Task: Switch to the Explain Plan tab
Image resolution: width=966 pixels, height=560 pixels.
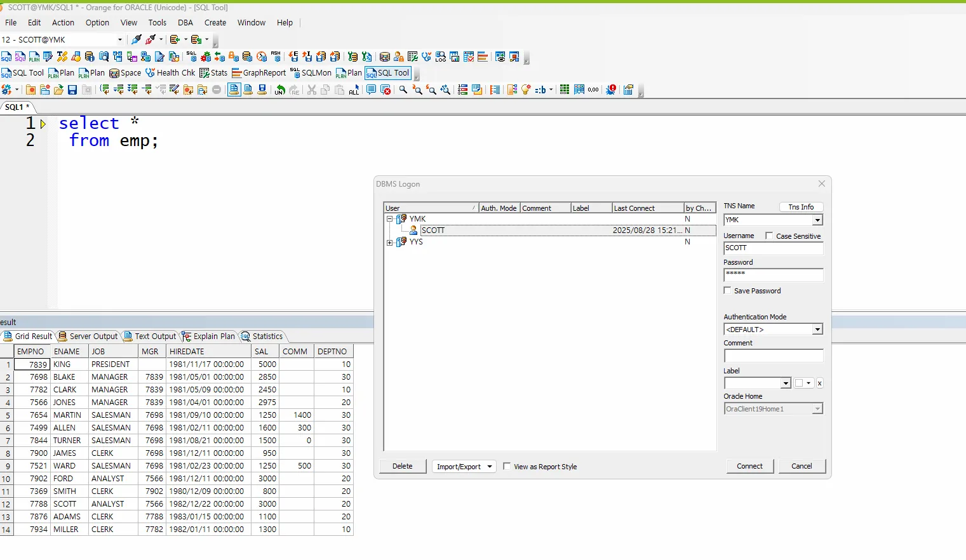Action: (208, 337)
